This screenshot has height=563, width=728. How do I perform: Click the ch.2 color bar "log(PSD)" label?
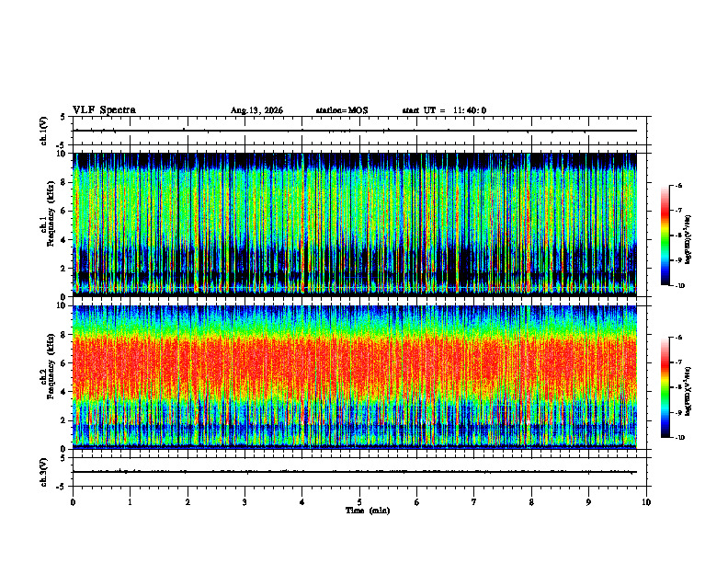(688, 391)
